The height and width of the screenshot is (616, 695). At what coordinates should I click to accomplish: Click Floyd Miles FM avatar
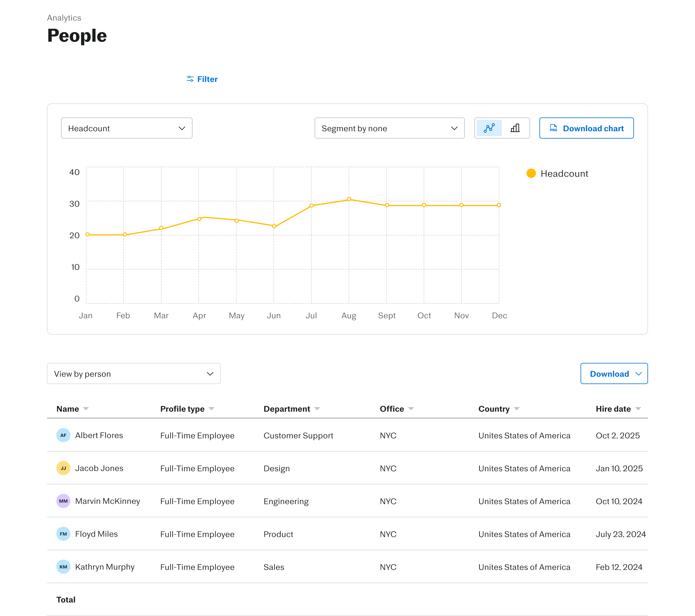63,534
